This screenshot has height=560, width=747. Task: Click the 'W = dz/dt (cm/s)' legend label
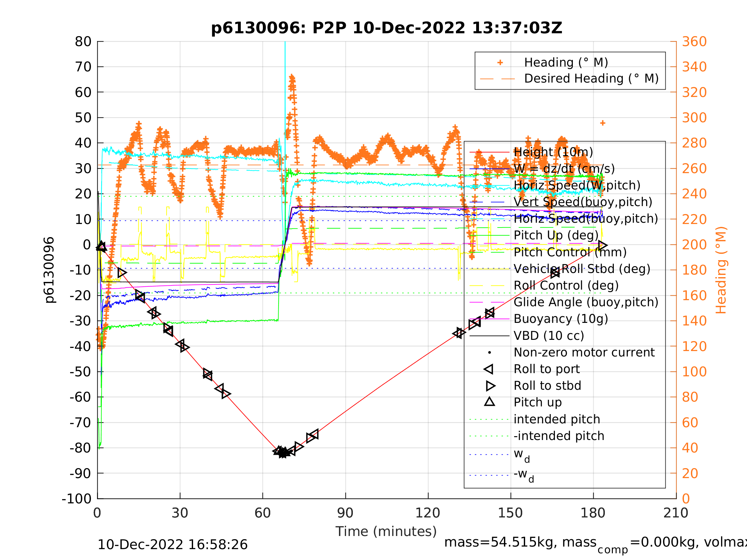[x=564, y=169]
